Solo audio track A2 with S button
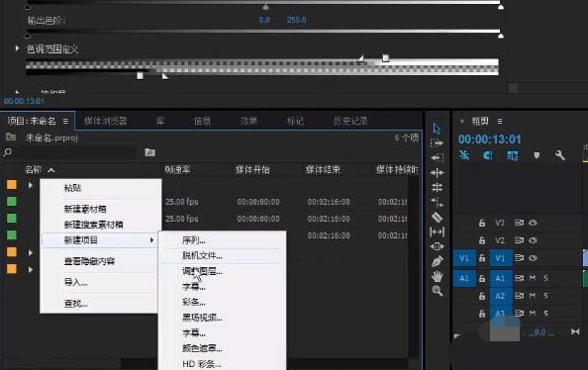Screen dimensions: 588x370 click(546, 296)
